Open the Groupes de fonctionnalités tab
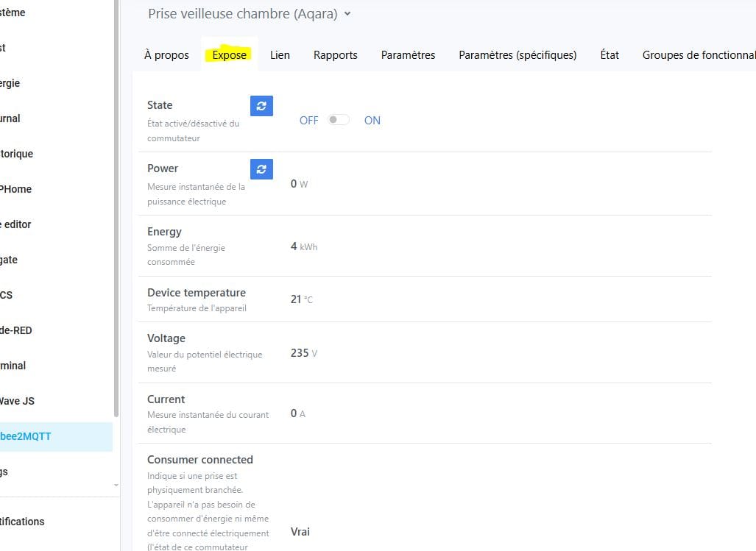The image size is (756, 551). [699, 55]
